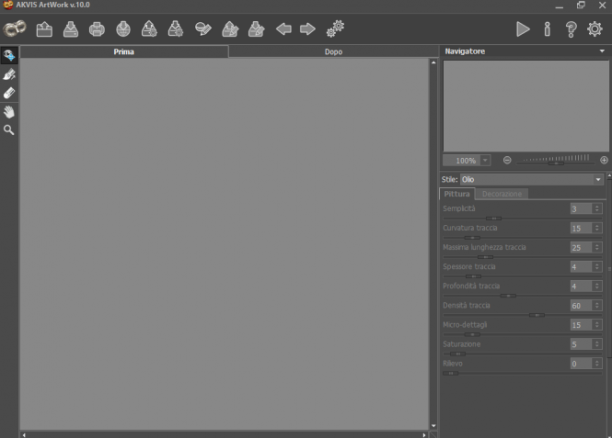Click the Micro-dettagli value field showing 15
The image size is (612, 438).
[x=582, y=324]
